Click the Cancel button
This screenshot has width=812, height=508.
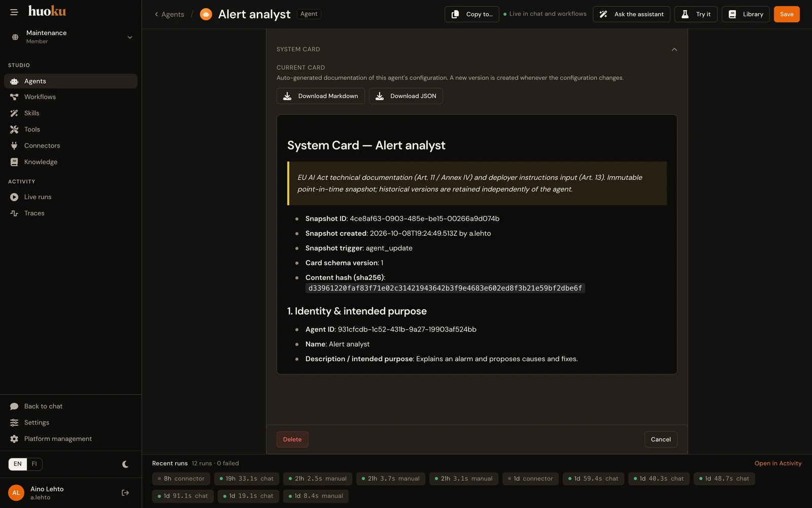(661, 439)
